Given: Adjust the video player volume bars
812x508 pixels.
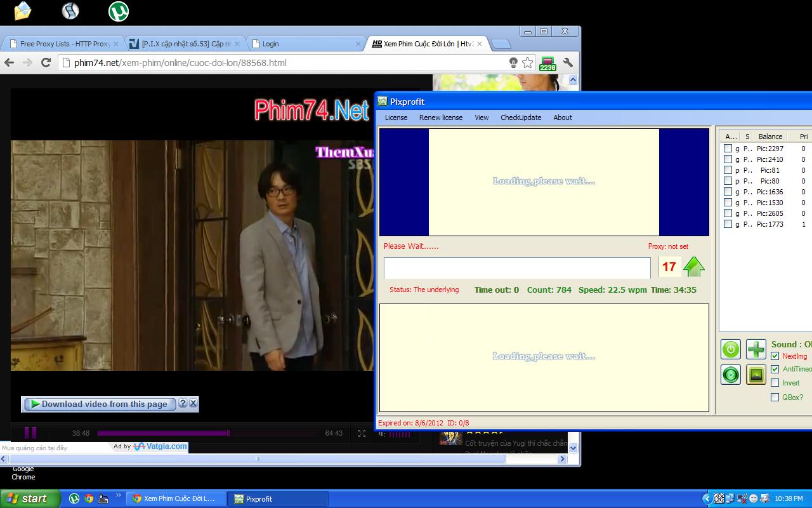Looking at the screenshot, I should [400, 434].
